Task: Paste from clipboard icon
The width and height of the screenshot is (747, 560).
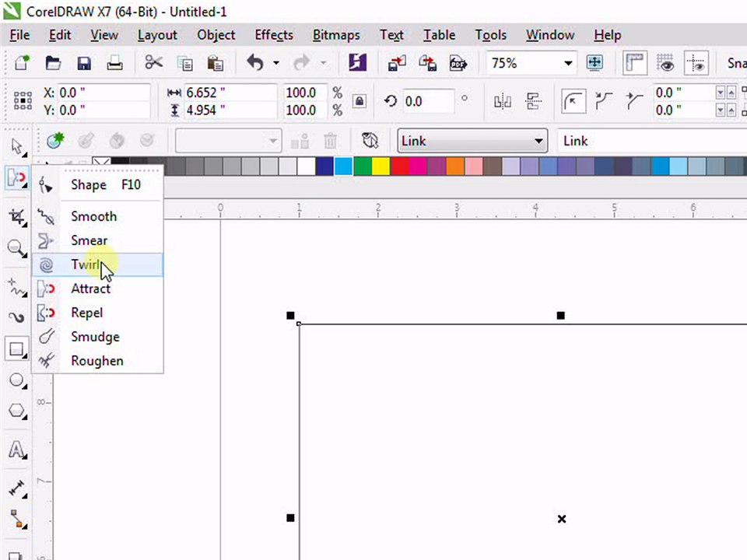Action: pyautogui.click(x=215, y=63)
